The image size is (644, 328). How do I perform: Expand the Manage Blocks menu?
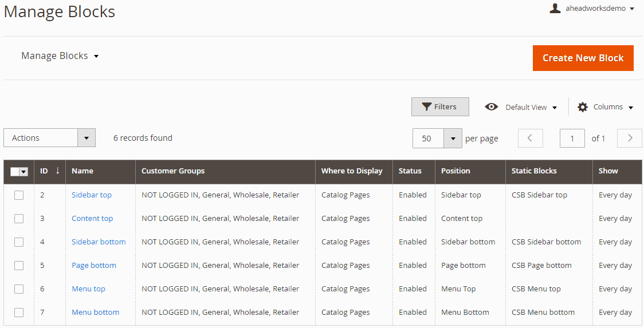point(60,56)
